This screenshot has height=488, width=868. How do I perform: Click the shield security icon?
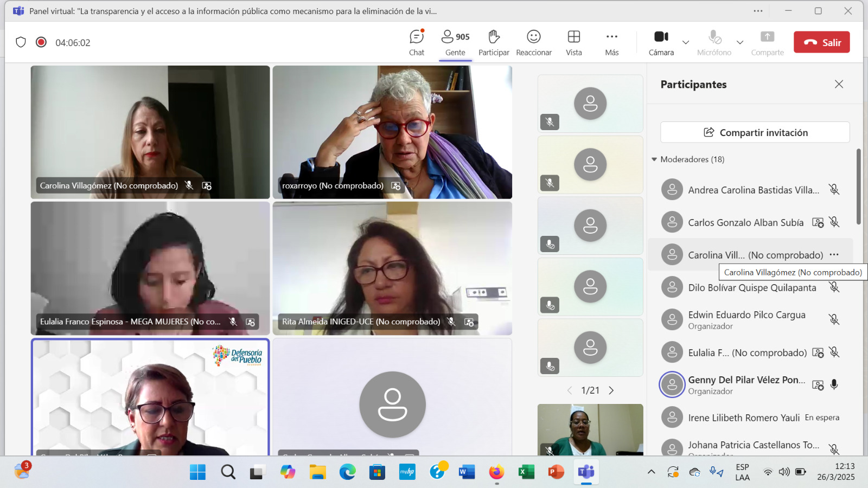click(21, 42)
